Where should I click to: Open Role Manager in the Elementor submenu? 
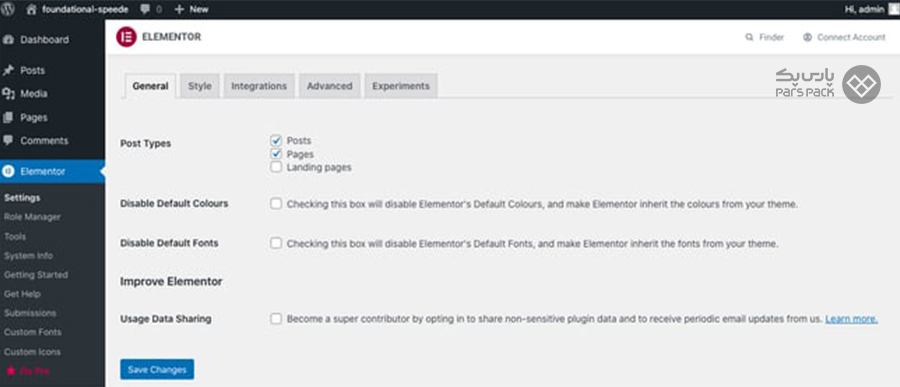[x=32, y=217]
